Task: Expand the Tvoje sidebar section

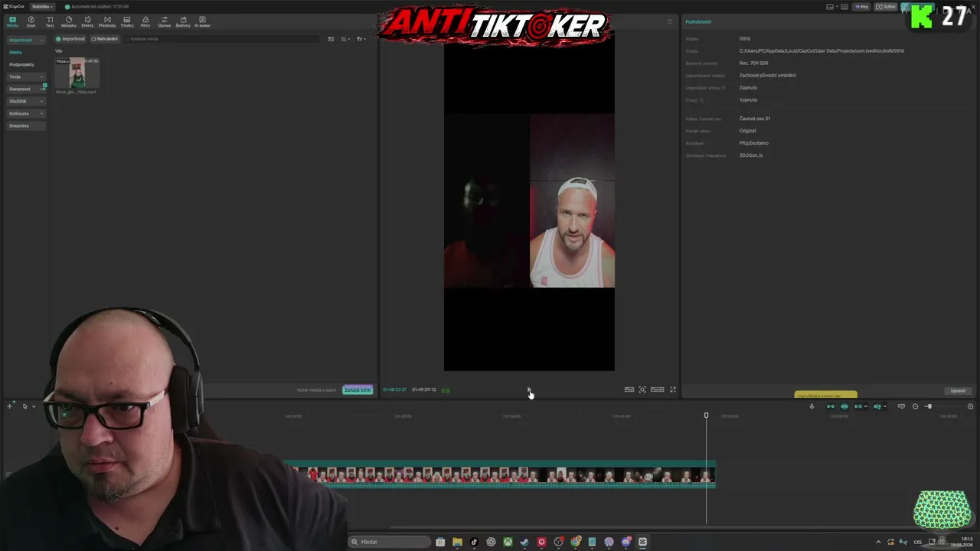Action: (26, 77)
